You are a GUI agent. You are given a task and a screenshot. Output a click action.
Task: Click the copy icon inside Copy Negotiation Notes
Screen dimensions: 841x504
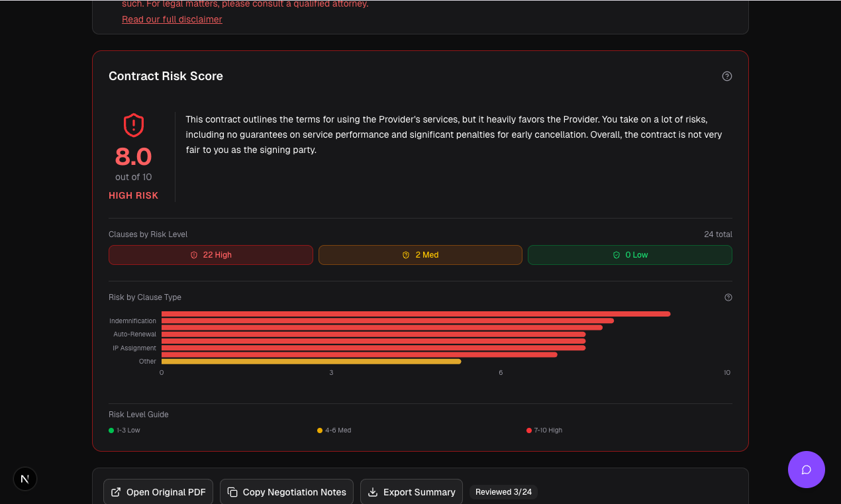tap(232, 492)
